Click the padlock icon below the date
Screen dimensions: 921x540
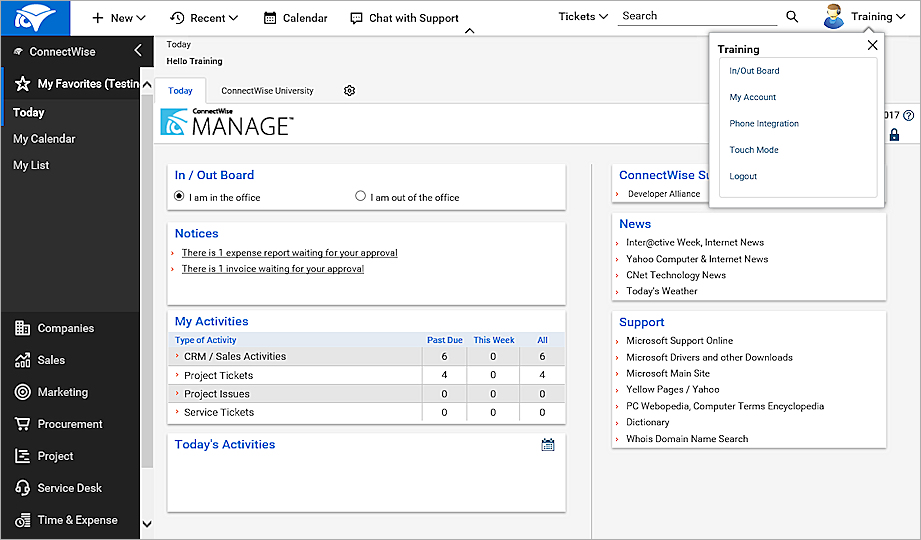point(894,135)
